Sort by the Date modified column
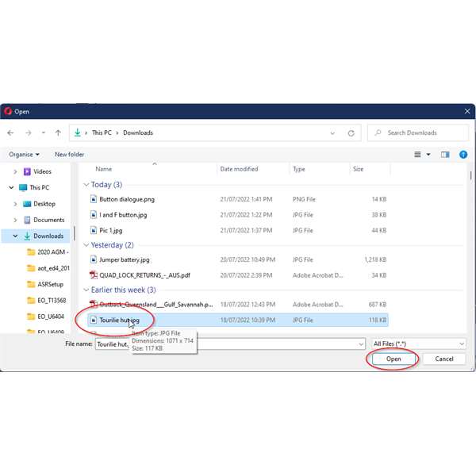Screen dimensions: 476x476 click(239, 170)
